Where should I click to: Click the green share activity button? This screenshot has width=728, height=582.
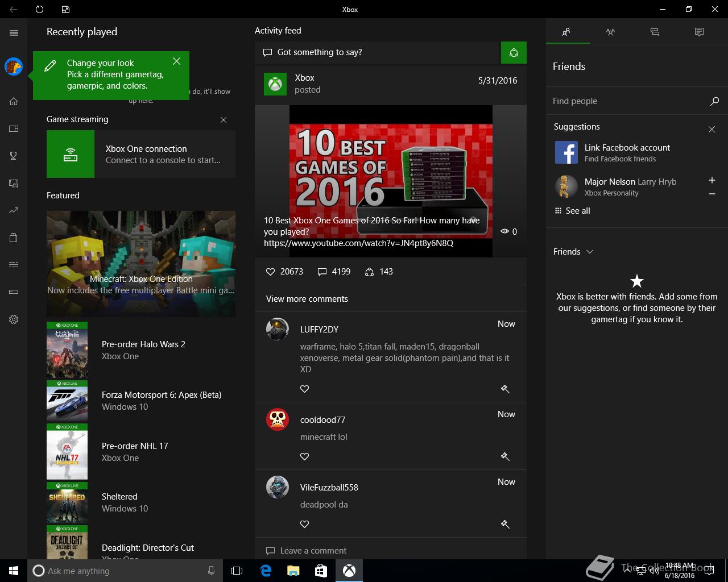point(514,52)
